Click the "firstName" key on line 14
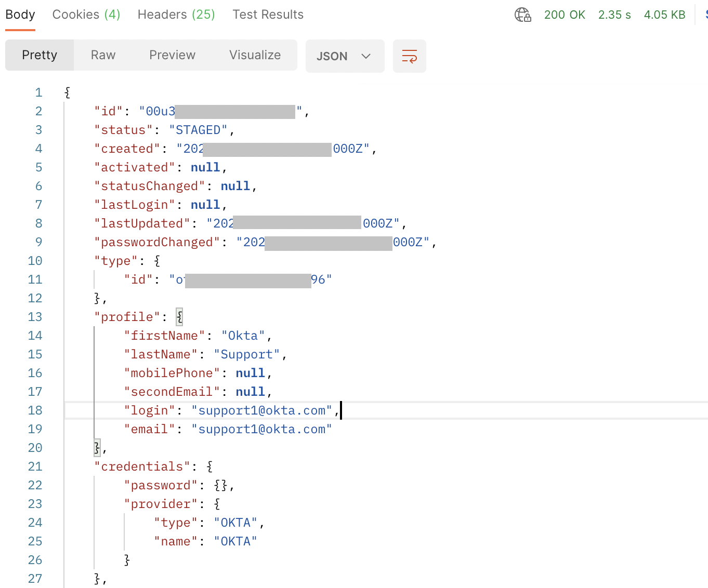This screenshot has height=588, width=708. tap(164, 336)
